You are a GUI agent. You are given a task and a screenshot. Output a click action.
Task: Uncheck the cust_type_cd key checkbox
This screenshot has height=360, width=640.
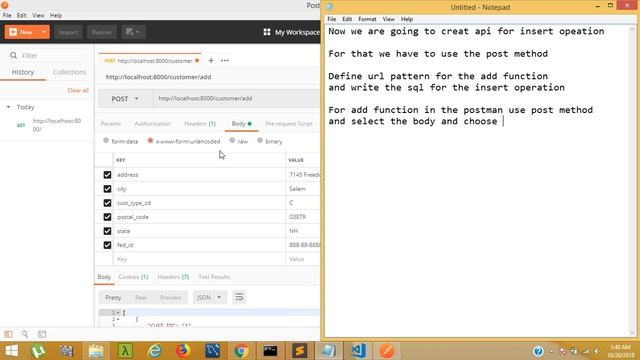coord(107,203)
